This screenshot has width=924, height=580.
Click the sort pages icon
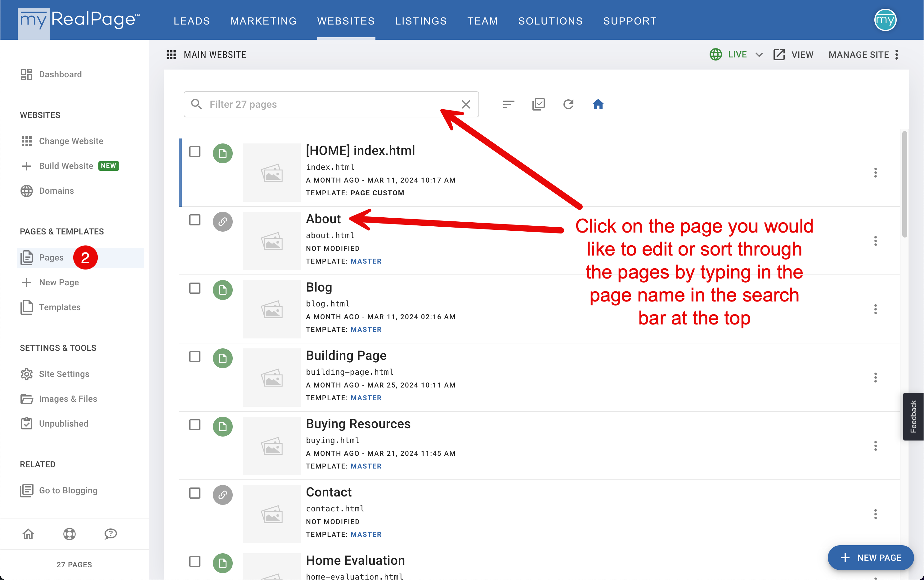coord(508,104)
